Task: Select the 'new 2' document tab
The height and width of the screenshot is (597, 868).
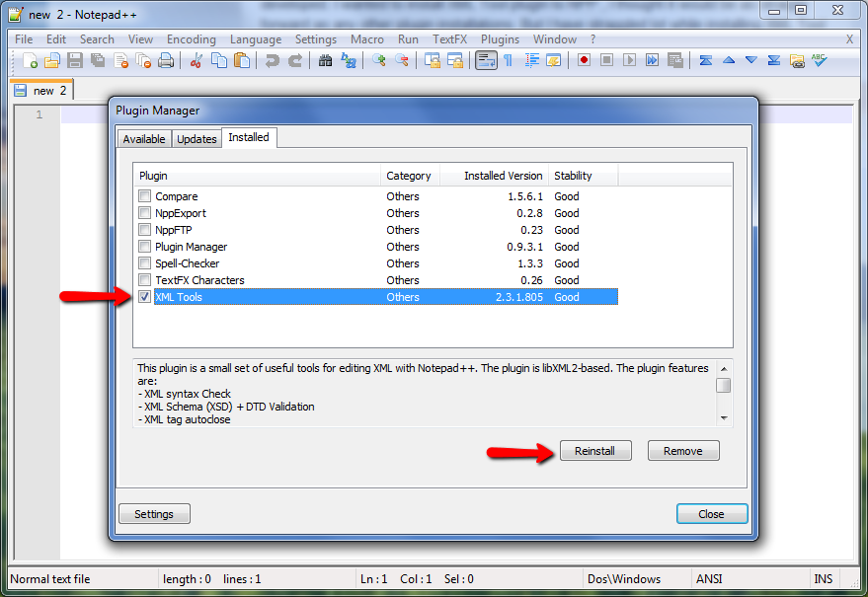Action: point(42,90)
